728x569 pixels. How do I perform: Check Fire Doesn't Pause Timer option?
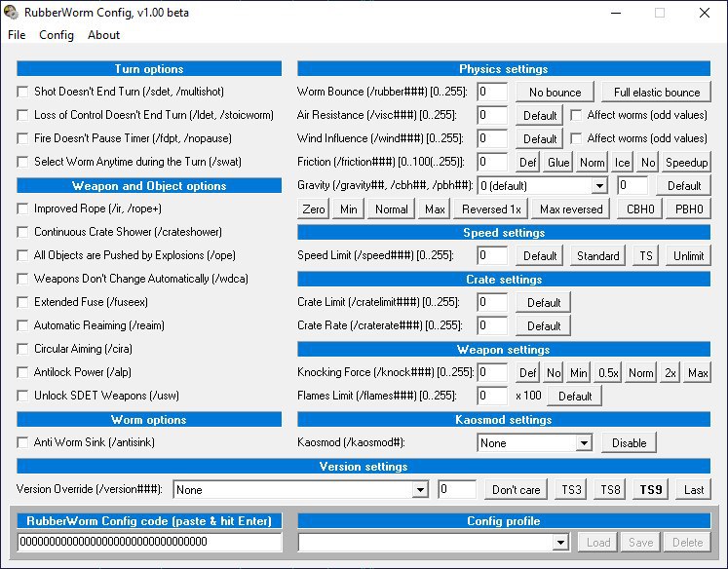coord(22,138)
